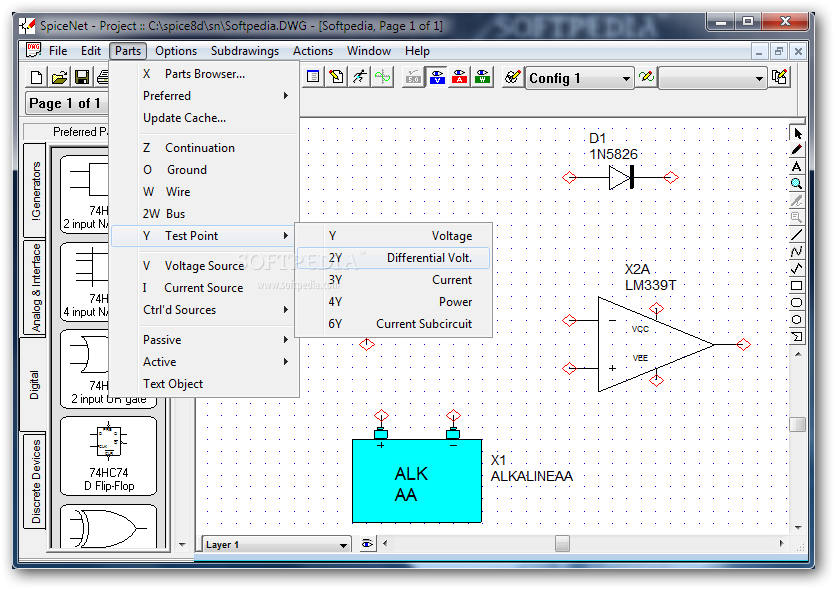The image size is (835, 589).
Task: Click the rightmost toolbar copy-pencil icon
Action: pos(780,77)
